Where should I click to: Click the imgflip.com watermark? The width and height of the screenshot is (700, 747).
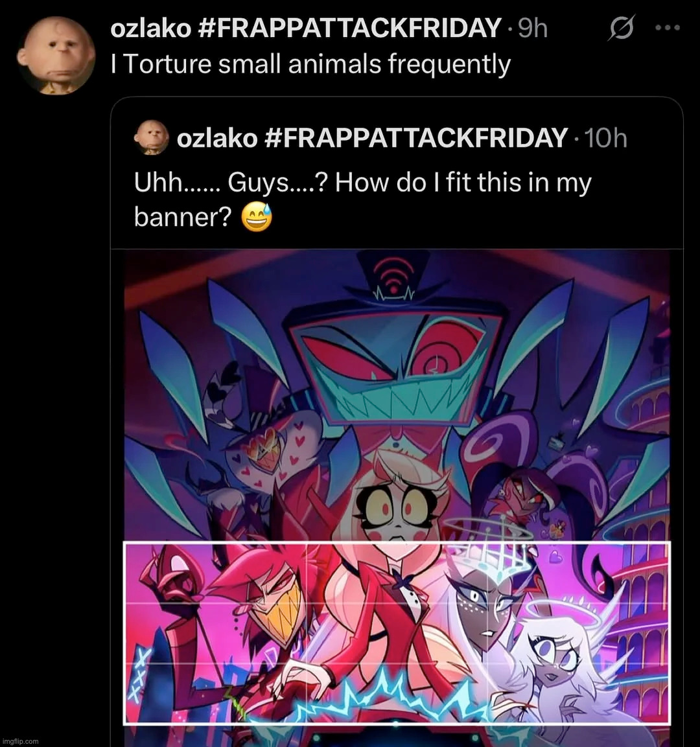(x=21, y=741)
